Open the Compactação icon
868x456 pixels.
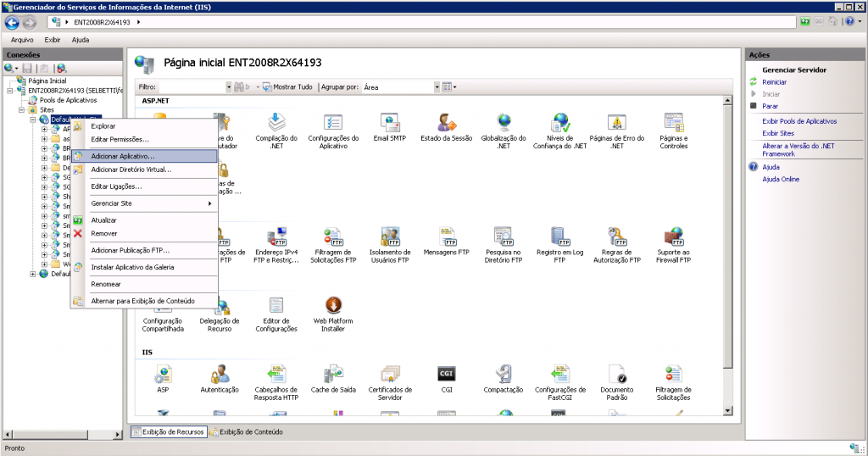(504, 379)
